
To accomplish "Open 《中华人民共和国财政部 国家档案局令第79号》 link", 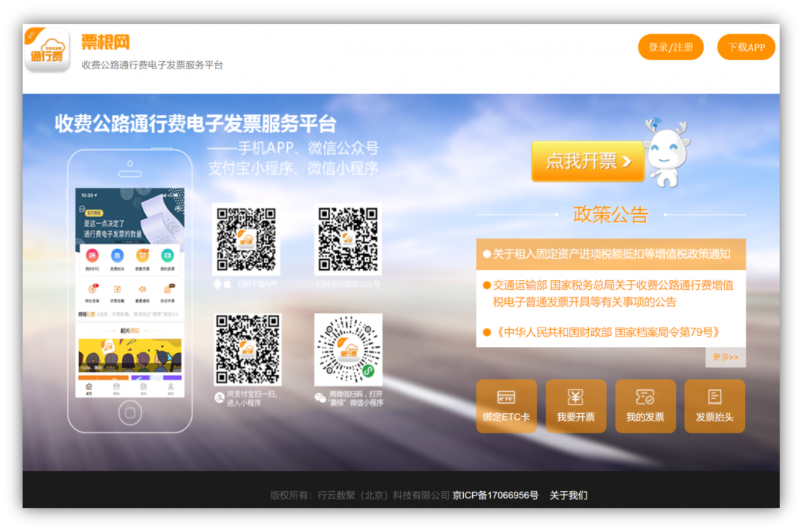I will pos(606,333).
